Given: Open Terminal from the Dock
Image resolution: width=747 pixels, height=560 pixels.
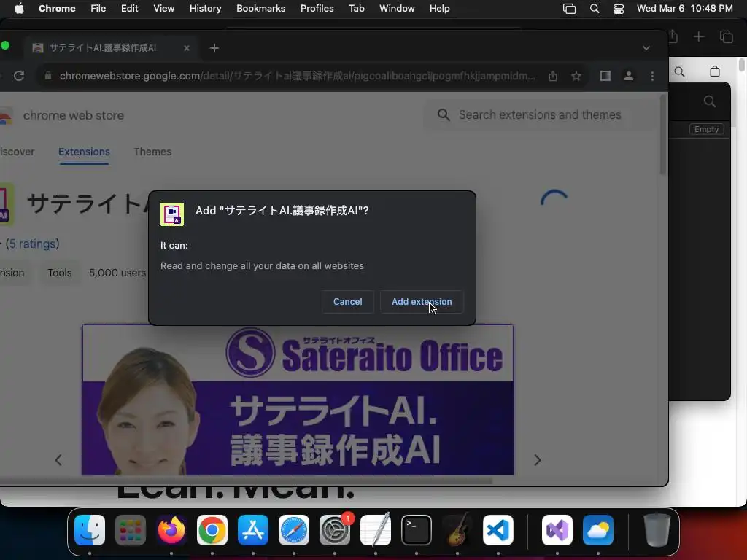Looking at the screenshot, I should 417,530.
